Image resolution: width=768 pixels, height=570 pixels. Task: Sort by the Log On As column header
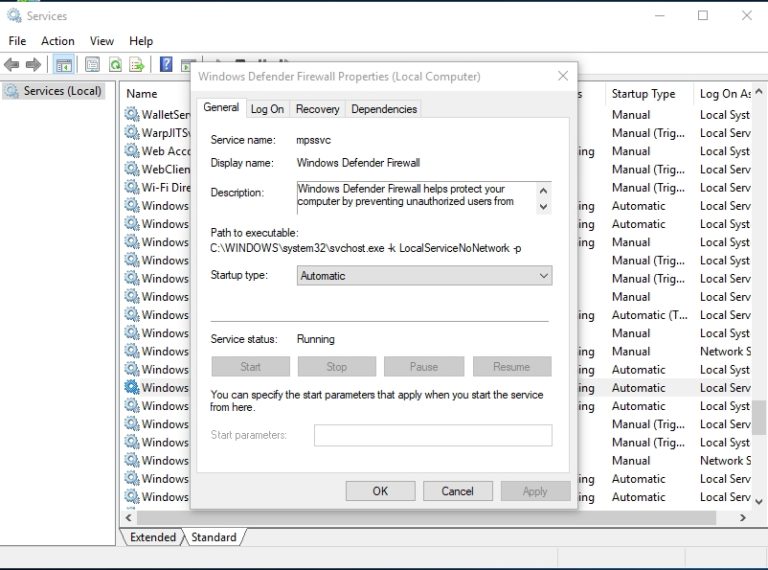click(x=724, y=94)
